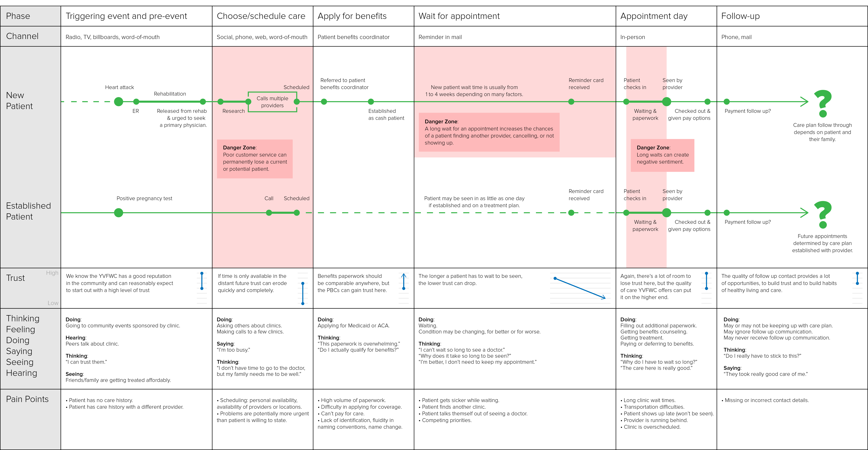Viewport: 868px width, 450px height.
Task: Click the Pain Points row label
Action: click(x=27, y=399)
